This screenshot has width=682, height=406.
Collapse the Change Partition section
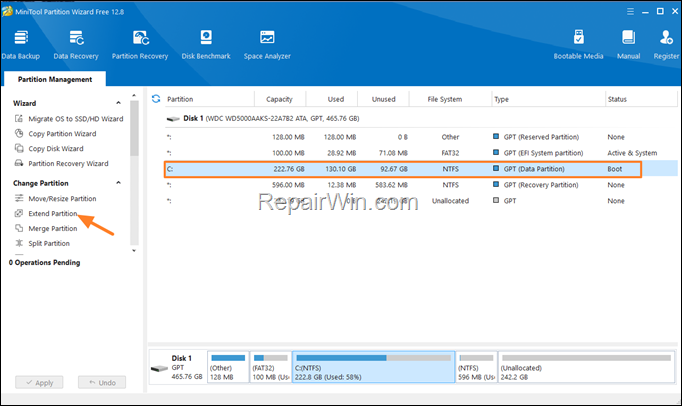pyautogui.click(x=118, y=183)
